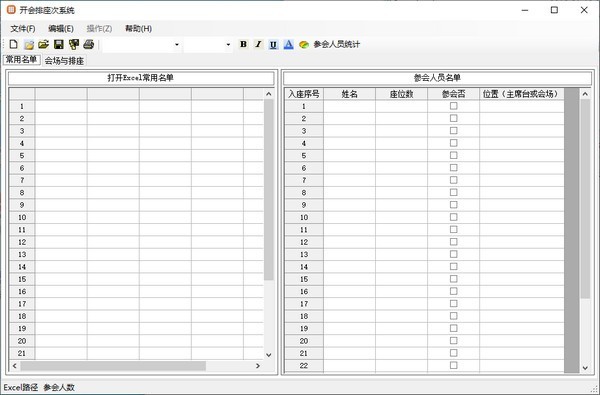Select row header 12 in the left Excel grid
600x395 pixels.
pyautogui.click(x=22, y=242)
